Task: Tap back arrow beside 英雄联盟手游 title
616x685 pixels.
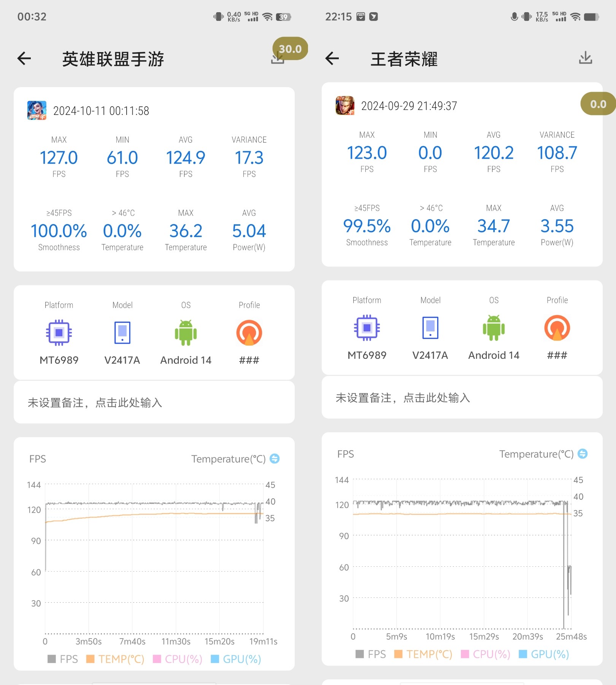Action: coord(24,59)
